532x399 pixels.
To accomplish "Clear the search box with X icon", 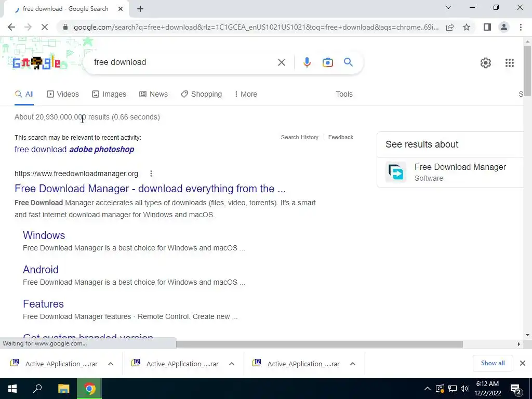I will tap(281, 62).
